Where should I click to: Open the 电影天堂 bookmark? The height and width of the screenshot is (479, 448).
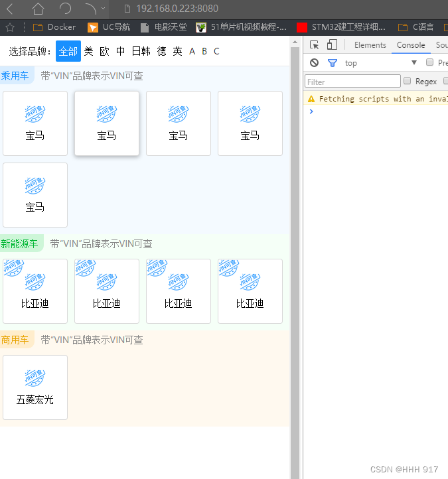(x=163, y=27)
